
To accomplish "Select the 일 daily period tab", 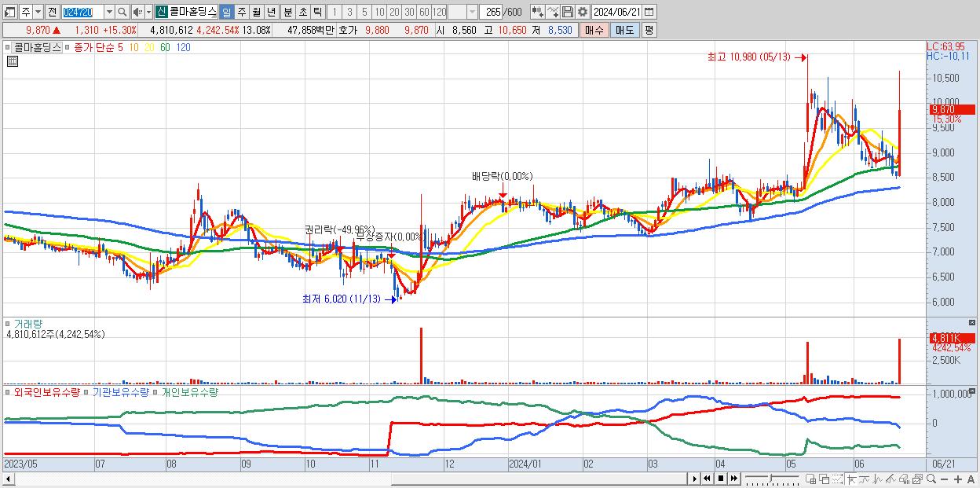I will (x=226, y=12).
